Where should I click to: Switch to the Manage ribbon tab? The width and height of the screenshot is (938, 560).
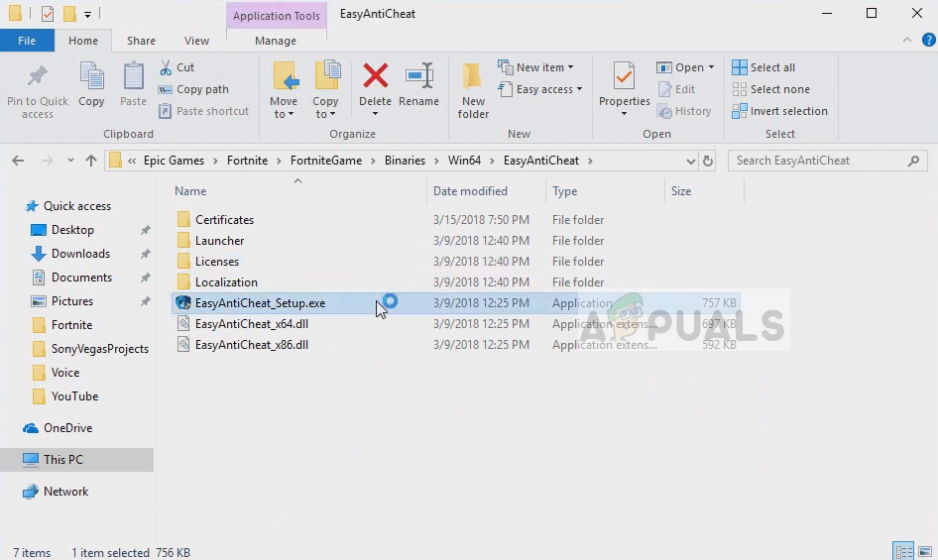pos(276,41)
